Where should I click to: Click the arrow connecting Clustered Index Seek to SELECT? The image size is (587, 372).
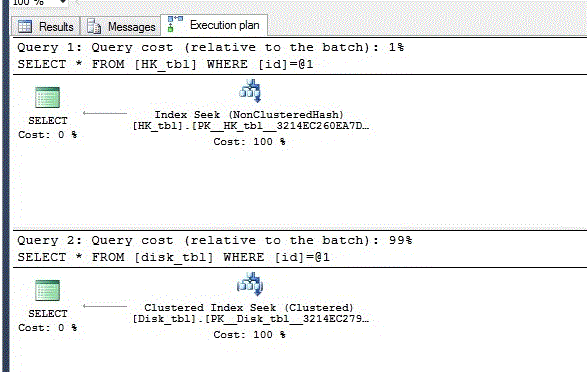point(105,306)
